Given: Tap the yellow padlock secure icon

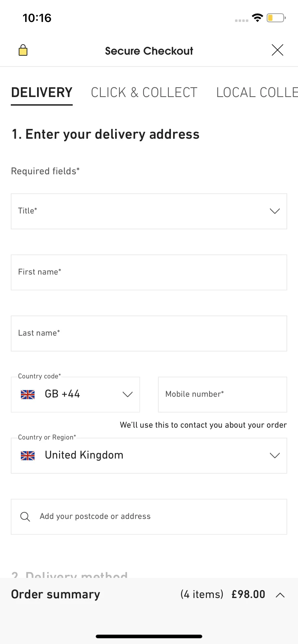Looking at the screenshot, I should (x=23, y=50).
